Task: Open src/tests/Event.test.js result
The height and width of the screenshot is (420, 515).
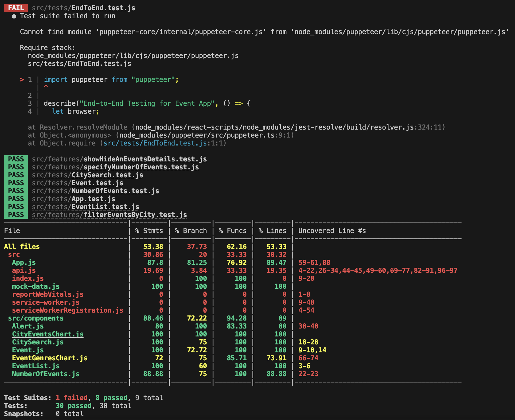Action: pos(78,183)
